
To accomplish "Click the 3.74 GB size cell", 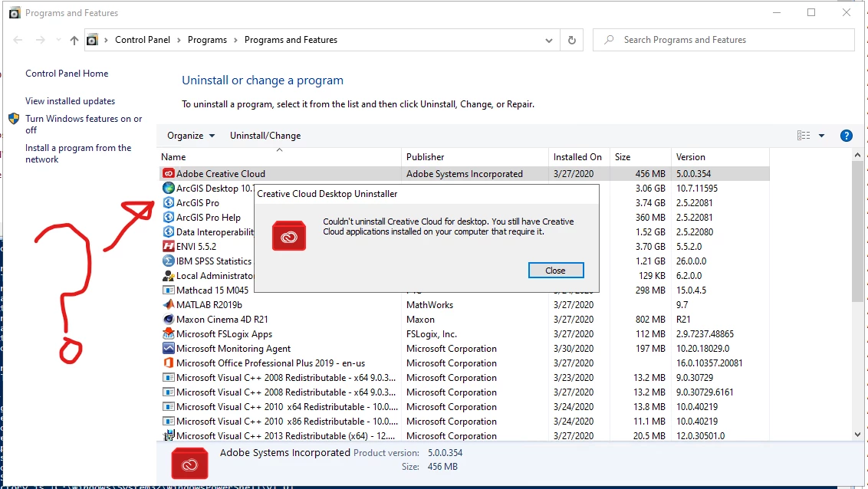I will 650,203.
